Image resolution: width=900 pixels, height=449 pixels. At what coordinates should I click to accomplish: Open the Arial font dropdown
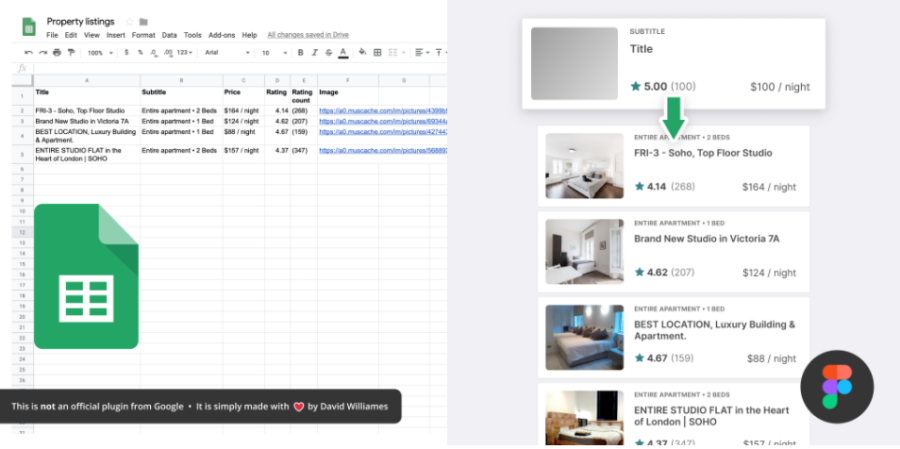[x=227, y=52]
